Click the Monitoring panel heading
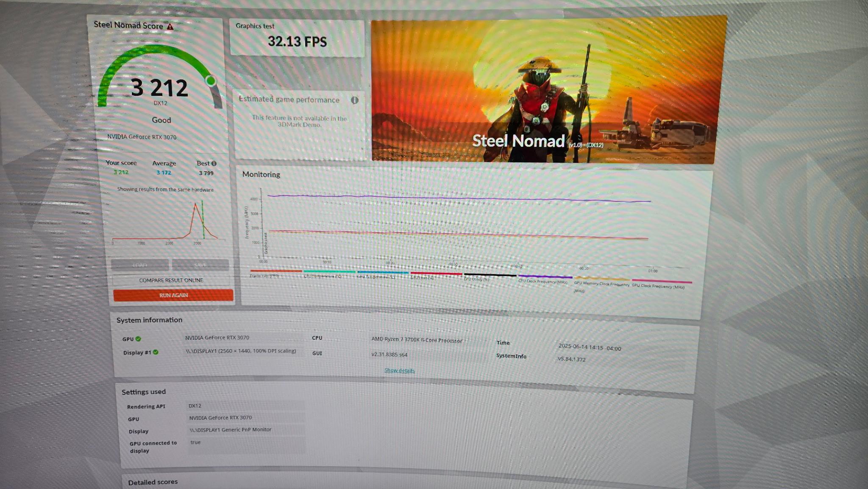The image size is (868, 489). point(261,174)
